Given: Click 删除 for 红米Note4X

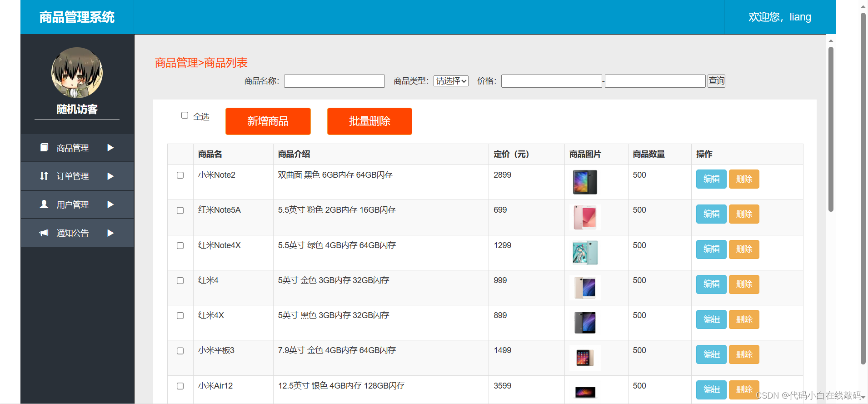Looking at the screenshot, I should tap(744, 249).
